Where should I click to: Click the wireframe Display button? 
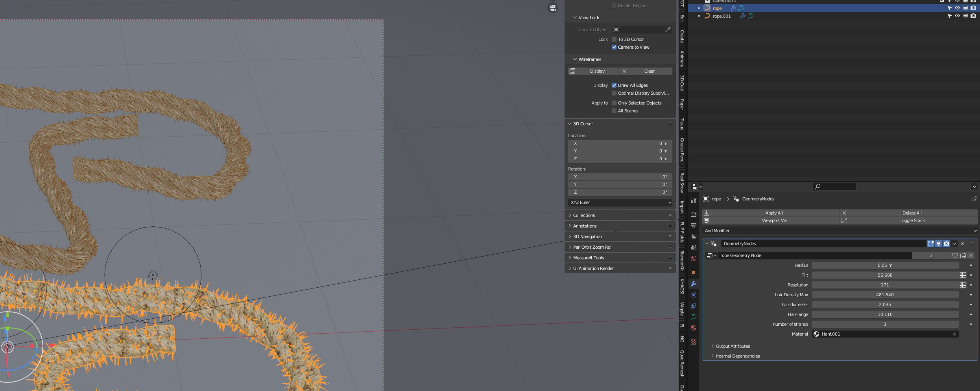[594, 71]
